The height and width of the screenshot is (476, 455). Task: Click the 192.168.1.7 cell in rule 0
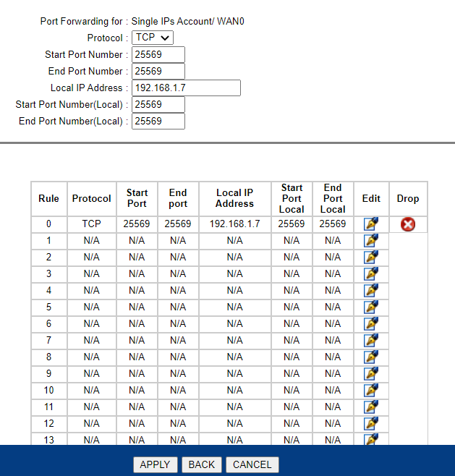[235, 224]
